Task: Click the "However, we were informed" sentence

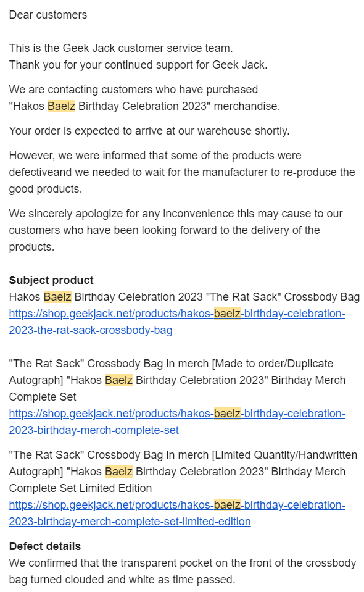Action: (182, 172)
